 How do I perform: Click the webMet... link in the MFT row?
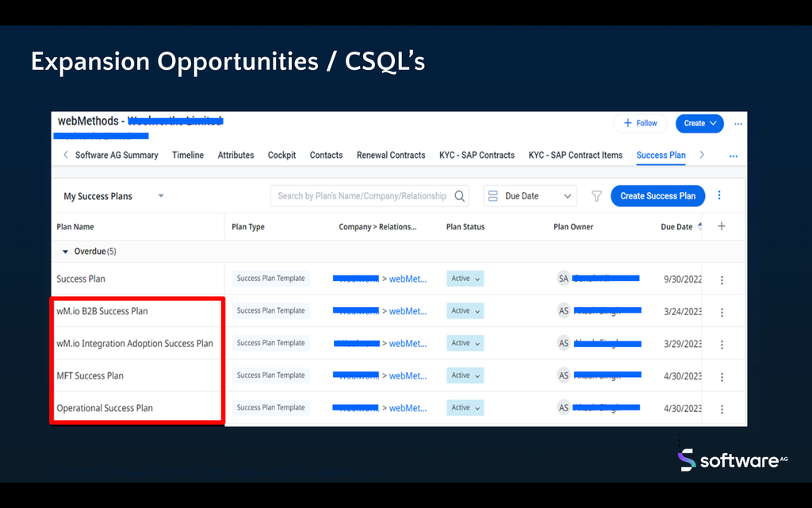(x=408, y=375)
